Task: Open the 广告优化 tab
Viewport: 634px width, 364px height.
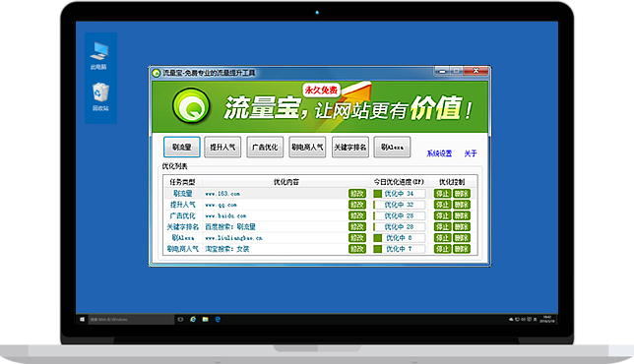Action: point(265,147)
